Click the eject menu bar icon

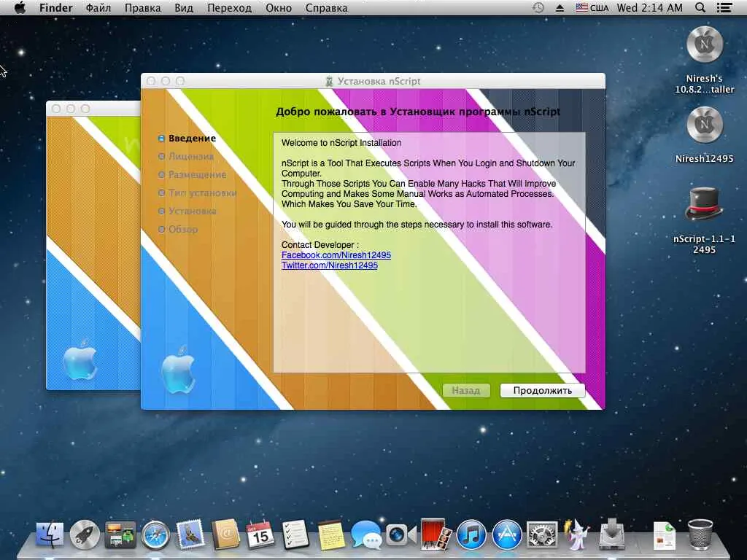click(560, 7)
